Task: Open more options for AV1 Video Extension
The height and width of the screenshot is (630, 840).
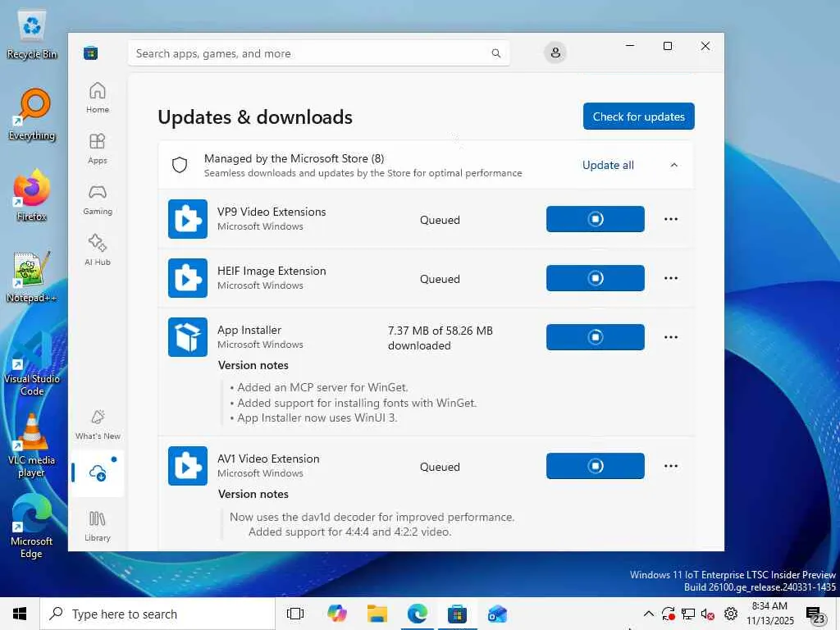Action: pos(671,466)
